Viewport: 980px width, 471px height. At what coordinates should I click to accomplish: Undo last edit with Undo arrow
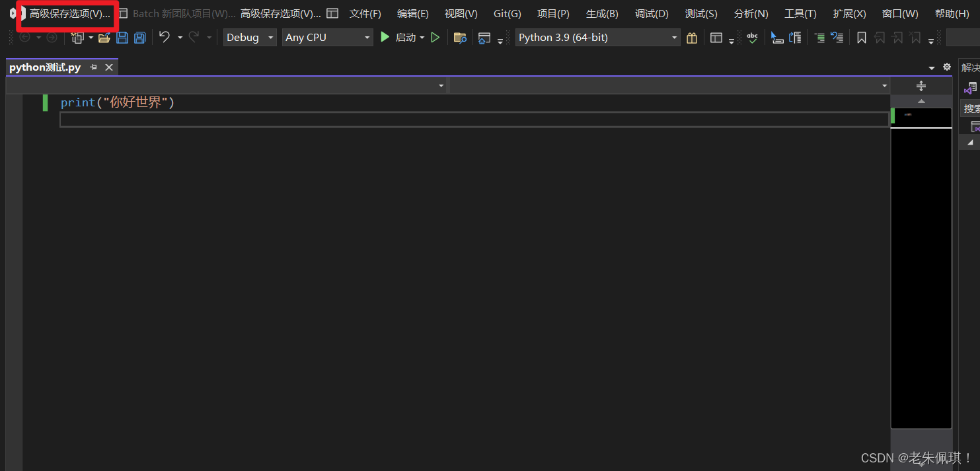coord(165,38)
